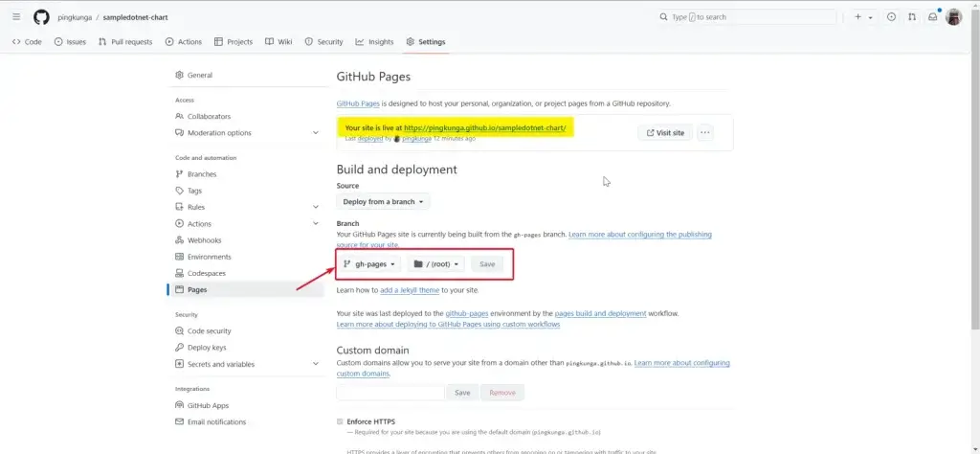This screenshot has width=980, height=454.
Task: Click Learn more about custom workflows link
Action: click(448, 325)
